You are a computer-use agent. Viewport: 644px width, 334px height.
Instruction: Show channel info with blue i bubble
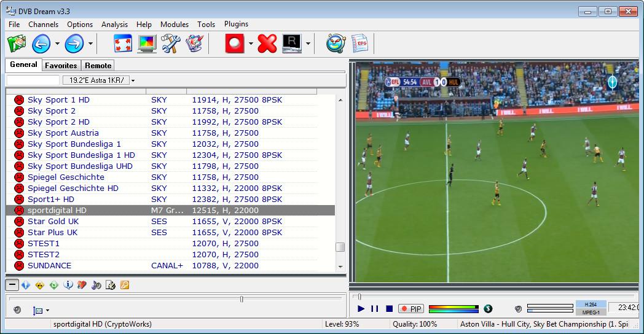click(x=68, y=285)
